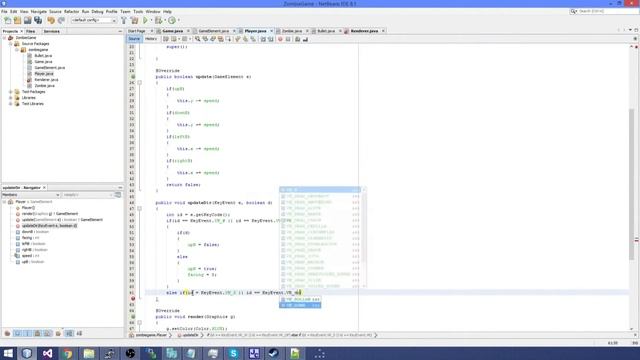
Task: Open the Profile Project arrow dropdown
Action: tap(178, 20)
